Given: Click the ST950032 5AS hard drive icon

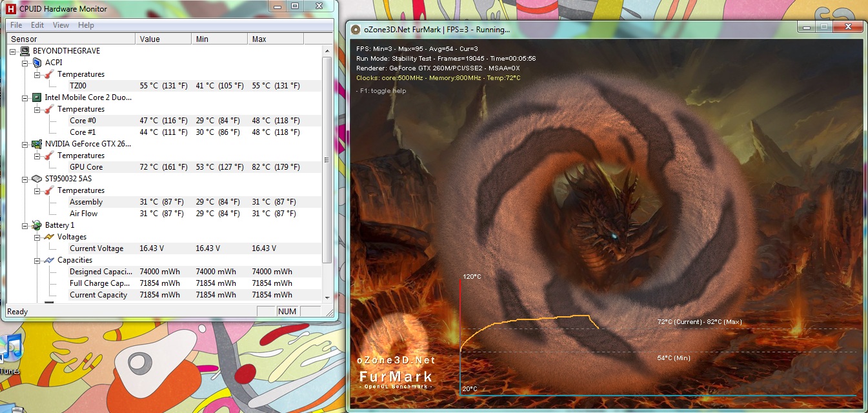Looking at the screenshot, I should coord(37,179).
